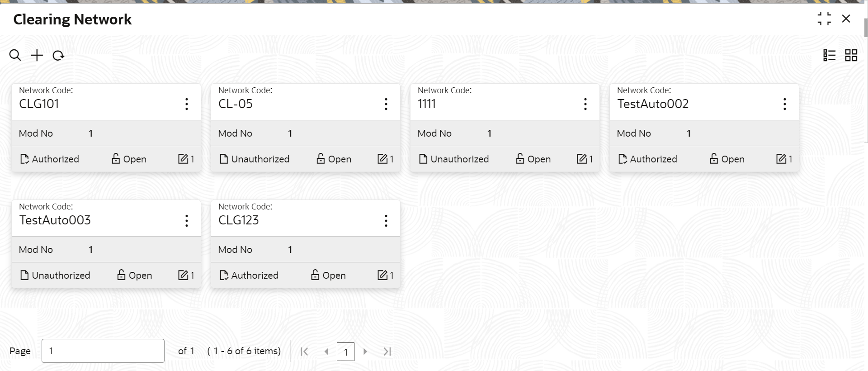Image resolution: width=868 pixels, height=371 pixels.
Task: Close the Clearing Network screen
Action: click(846, 19)
